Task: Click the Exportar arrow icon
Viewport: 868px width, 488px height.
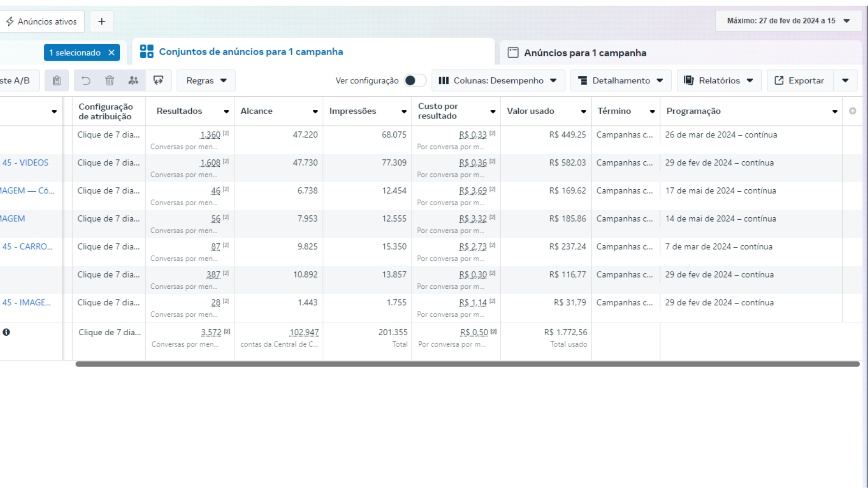Action: pos(779,80)
